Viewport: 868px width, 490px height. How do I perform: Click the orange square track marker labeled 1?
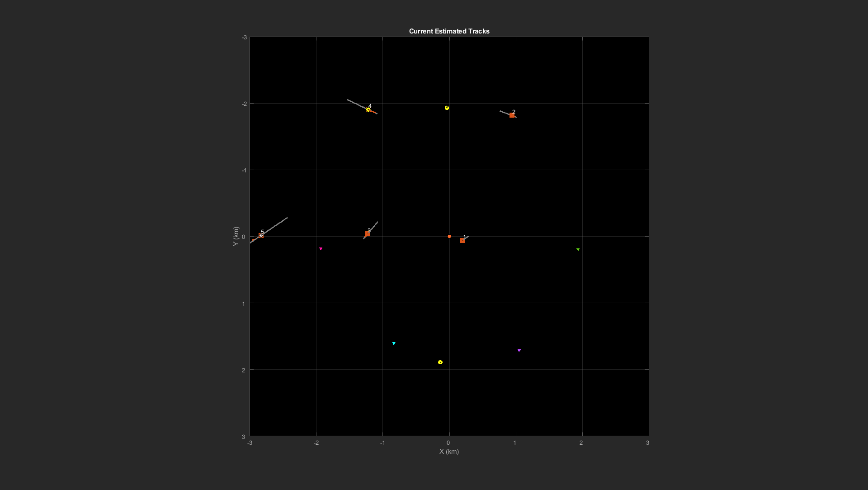pyautogui.click(x=462, y=241)
